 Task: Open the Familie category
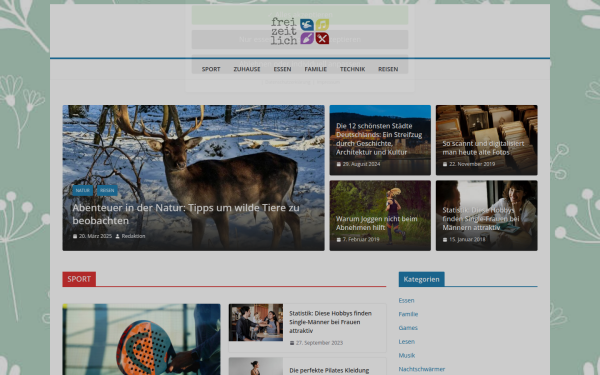408,314
